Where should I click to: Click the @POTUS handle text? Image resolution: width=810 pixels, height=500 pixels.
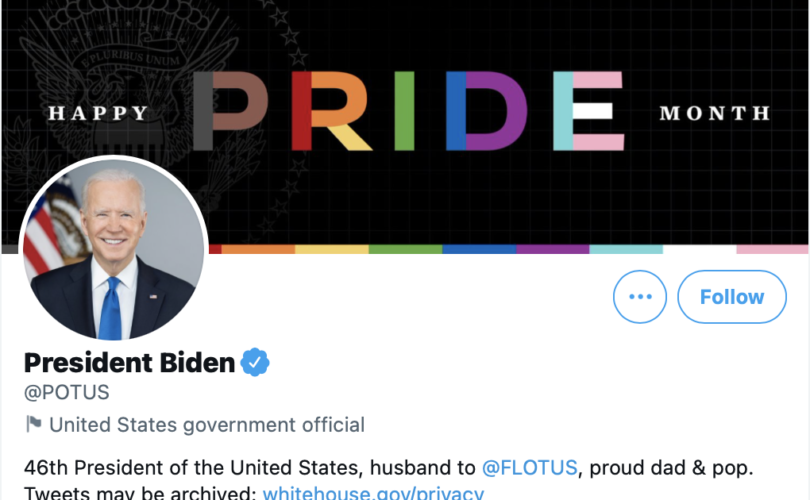[x=67, y=392]
